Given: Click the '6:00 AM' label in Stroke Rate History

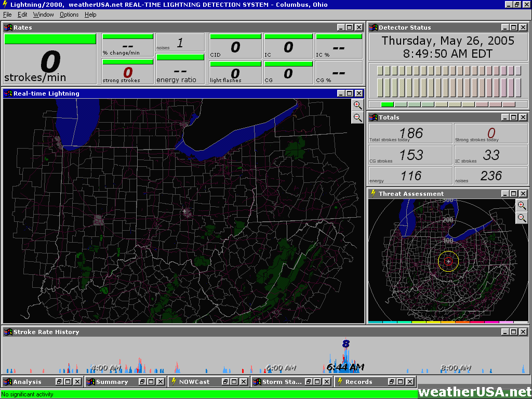Looking at the screenshot, I should 281,367.
